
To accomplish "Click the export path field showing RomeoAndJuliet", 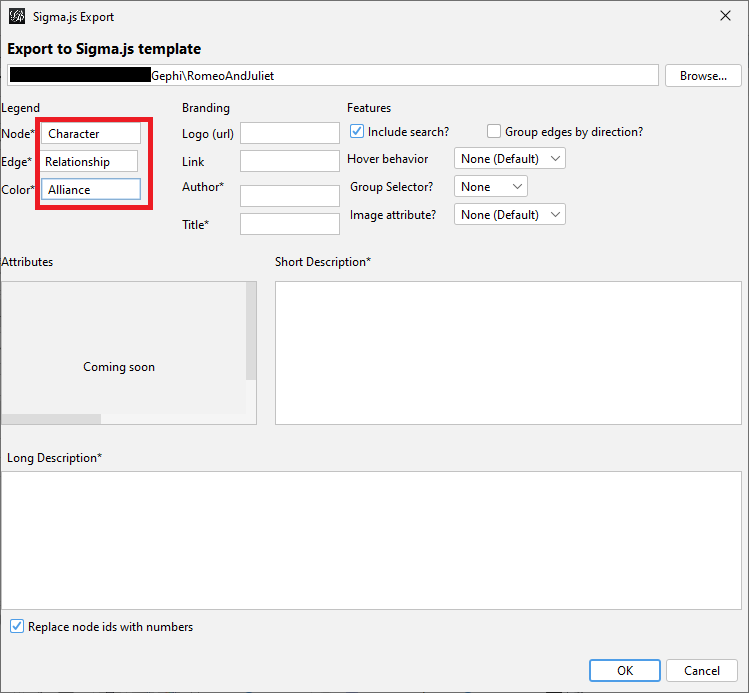I will [x=333, y=75].
